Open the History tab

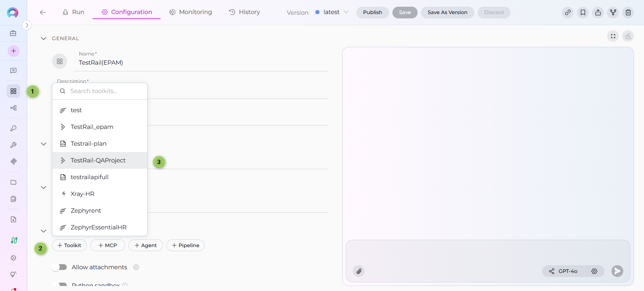coord(244,12)
